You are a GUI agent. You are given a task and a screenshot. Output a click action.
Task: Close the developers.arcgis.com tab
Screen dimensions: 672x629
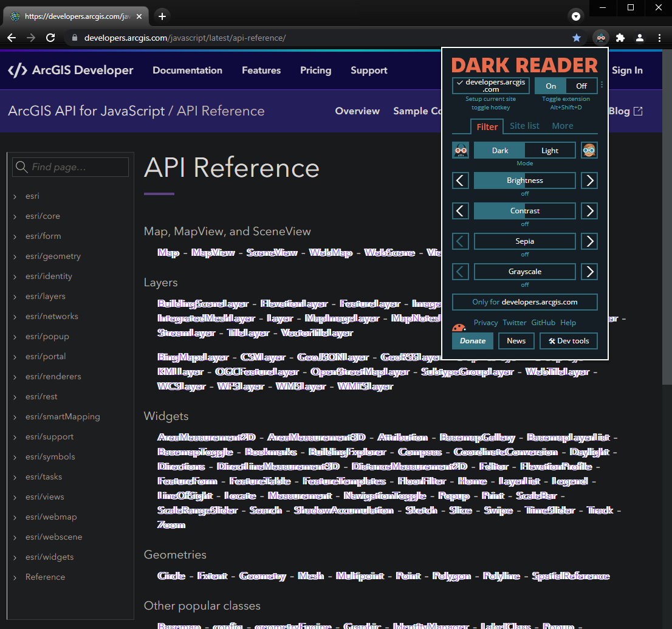click(x=139, y=16)
